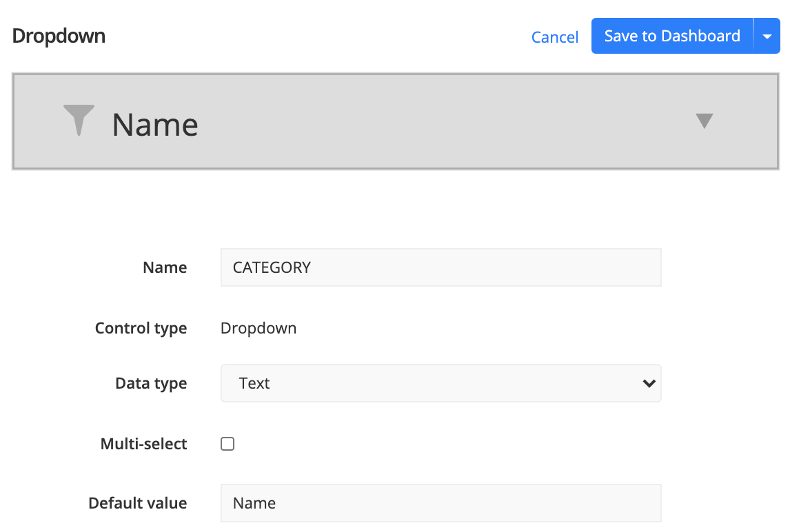Open the preview dropdown triangle arrow
790x532 pixels.
(x=704, y=121)
